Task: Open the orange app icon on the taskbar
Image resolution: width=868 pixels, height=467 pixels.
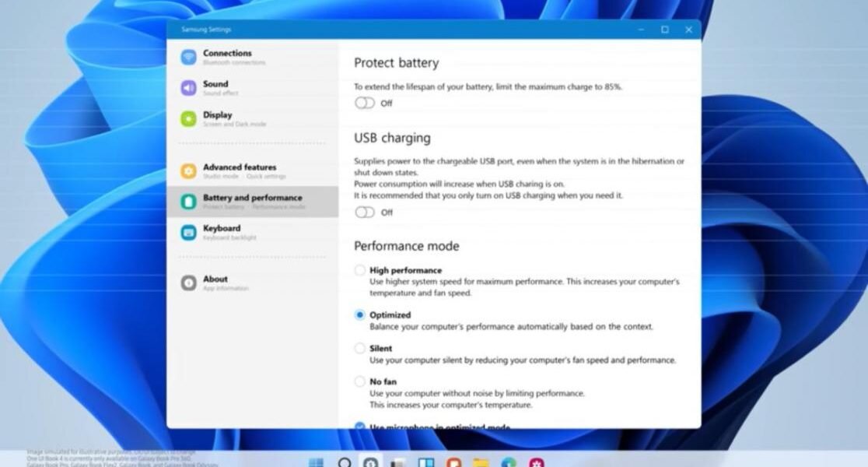Action: point(453,462)
